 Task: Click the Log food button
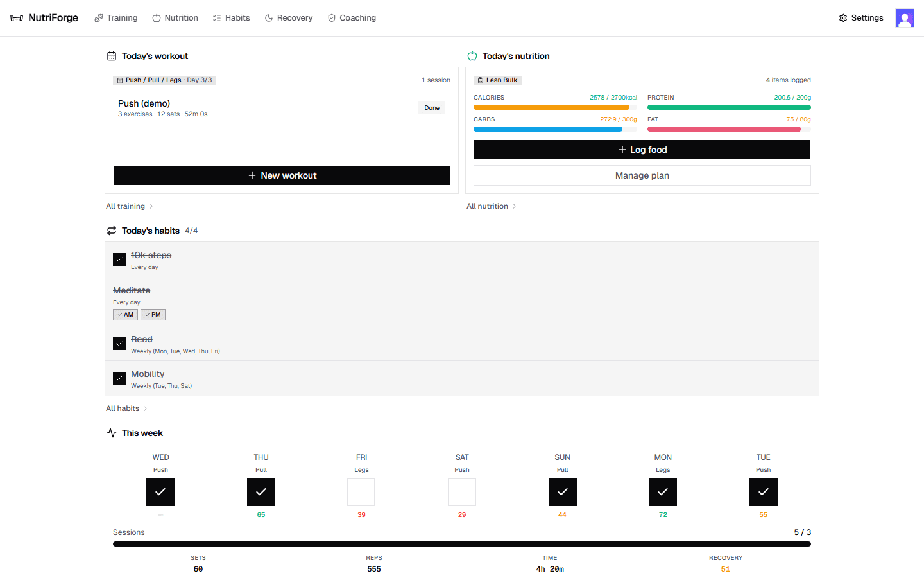(642, 149)
